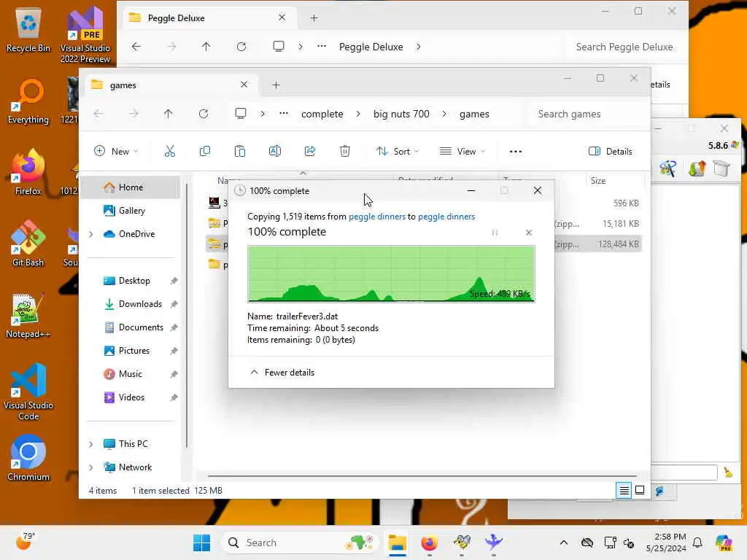The height and width of the screenshot is (560, 747).
Task: Go to complete in breadcrumb path
Action: click(322, 114)
